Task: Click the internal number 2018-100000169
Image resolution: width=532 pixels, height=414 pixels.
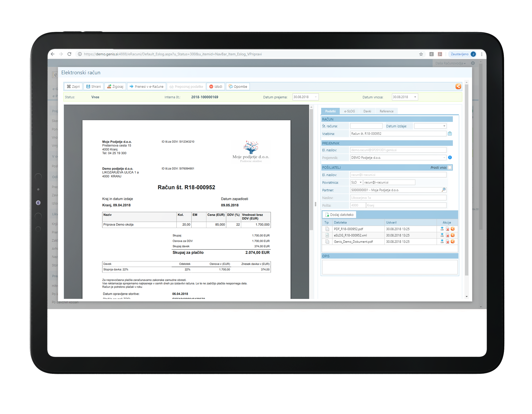Action: click(205, 97)
